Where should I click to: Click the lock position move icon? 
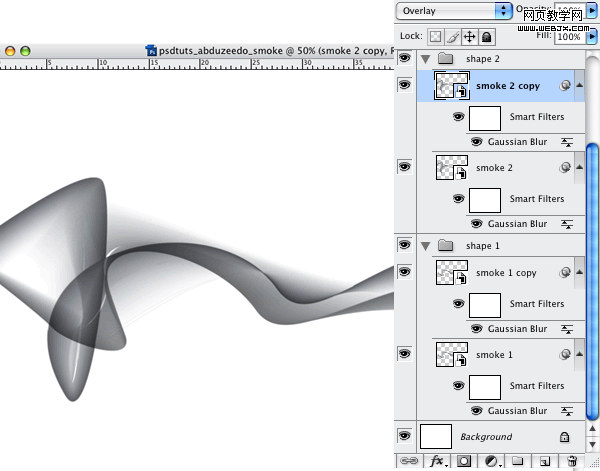[x=469, y=36]
